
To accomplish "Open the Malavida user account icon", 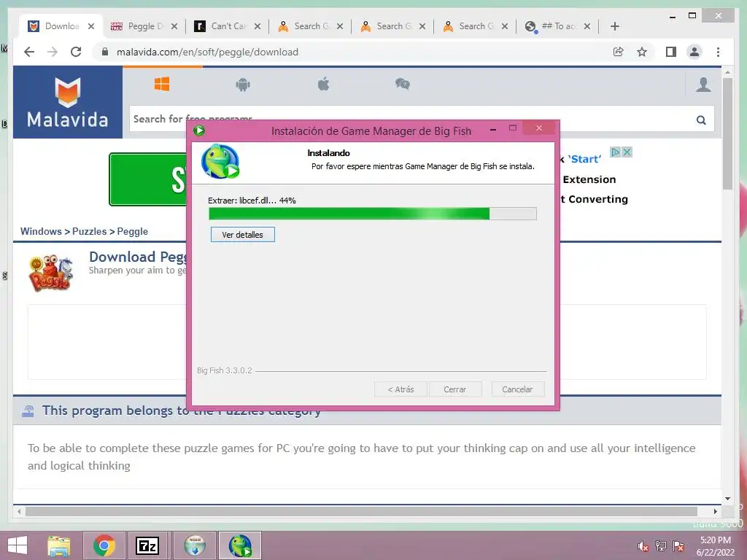I will (x=703, y=85).
